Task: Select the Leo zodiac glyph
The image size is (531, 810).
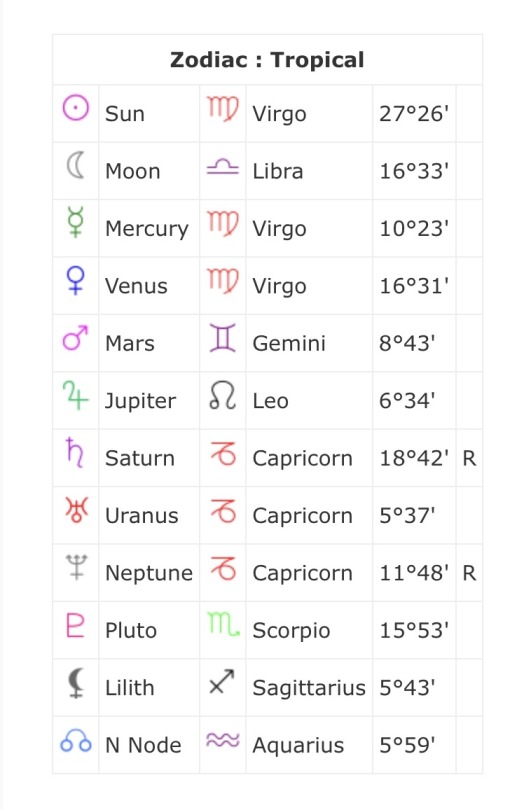Action: (223, 396)
